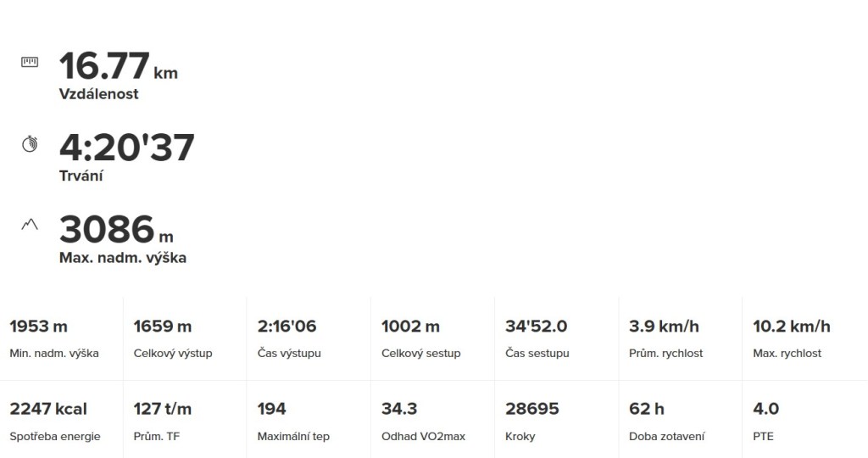Viewport: 868px width, 458px height.
Task: Click the Čas výstupu stat
Action: point(289,338)
